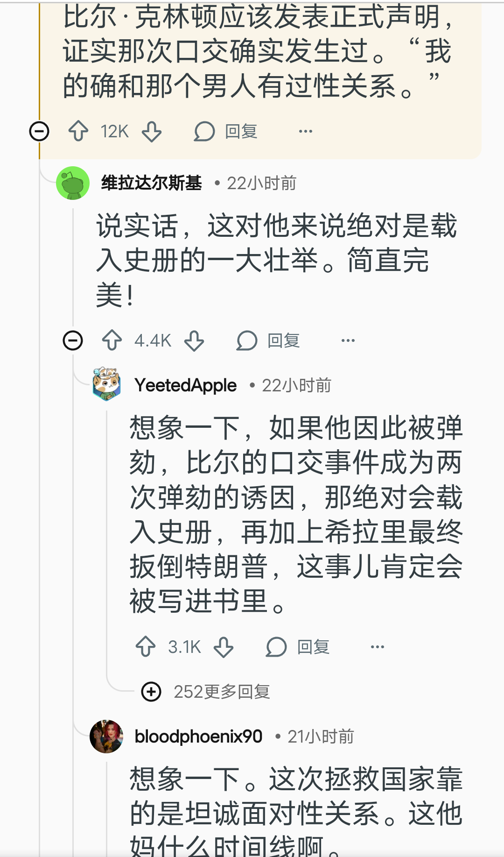Collapse the top comment thread
This screenshot has width=504, height=857.
click(x=39, y=131)
